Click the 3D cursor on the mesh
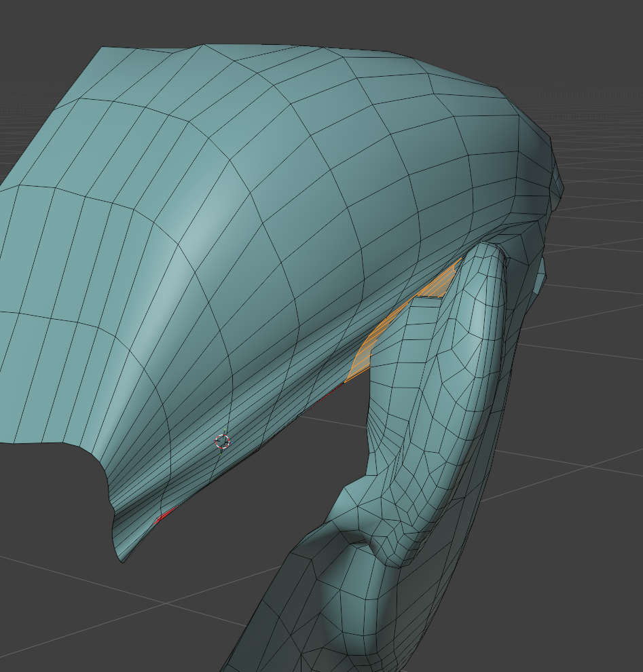Screen dimensions: 643x672 223,442
